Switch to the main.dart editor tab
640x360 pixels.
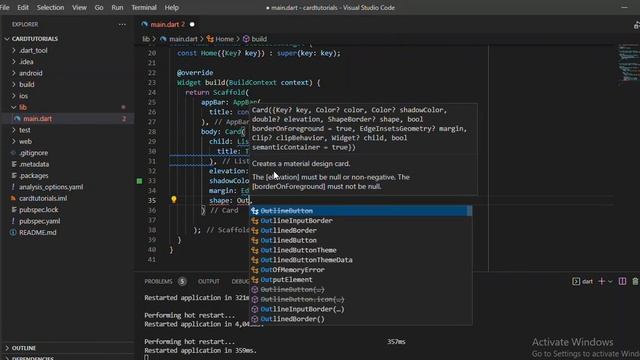pyautogui.click(x=167, y=24)
